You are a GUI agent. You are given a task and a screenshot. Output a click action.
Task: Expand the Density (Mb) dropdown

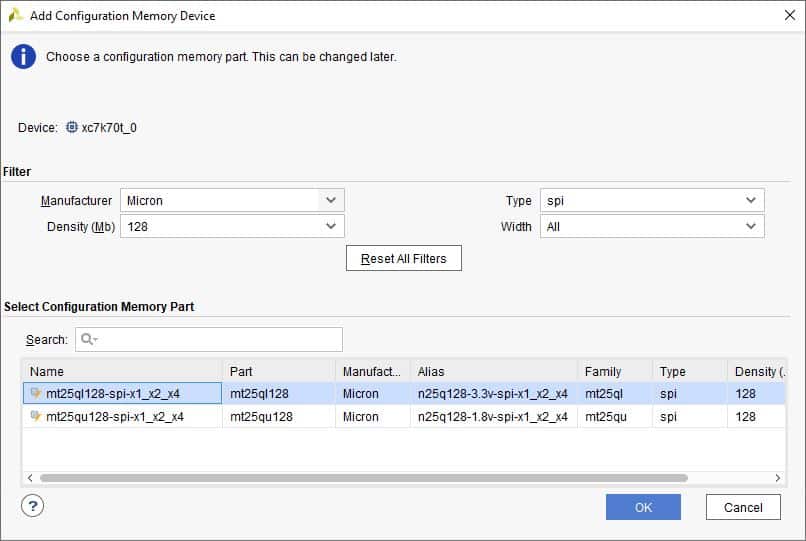tap(332, 227)
